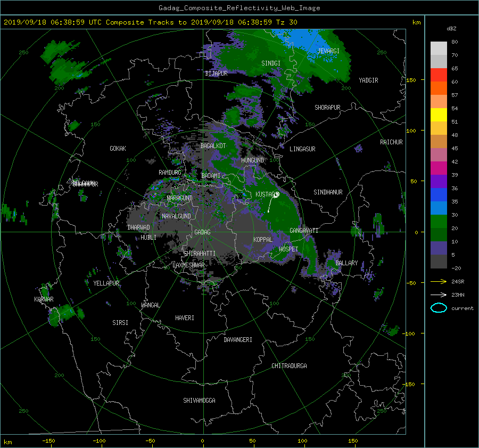Click the NAVALGUND city label
The image size is (479, 448).
point(176,216)
